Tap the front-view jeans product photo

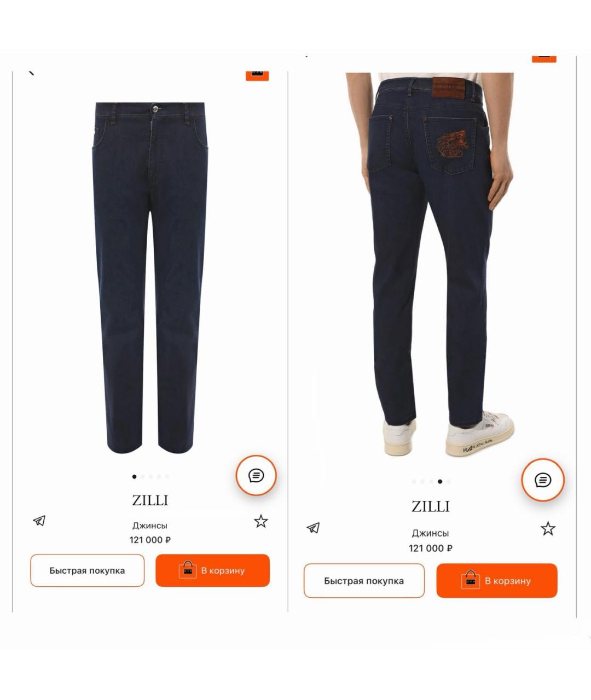pos(149,278)
